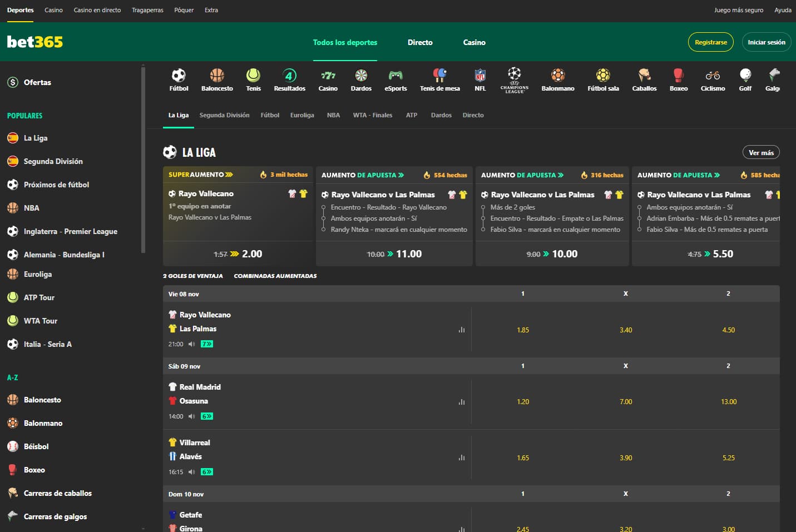The width and height of the screenshot is (796, 532).
Task: Toggle the speaker icon for Villarreal v Alavés
Action: click(x=191, y=471)
